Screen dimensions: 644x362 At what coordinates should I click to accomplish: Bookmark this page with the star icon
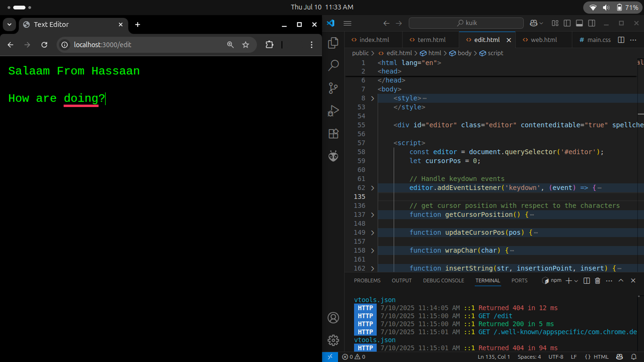246,45
